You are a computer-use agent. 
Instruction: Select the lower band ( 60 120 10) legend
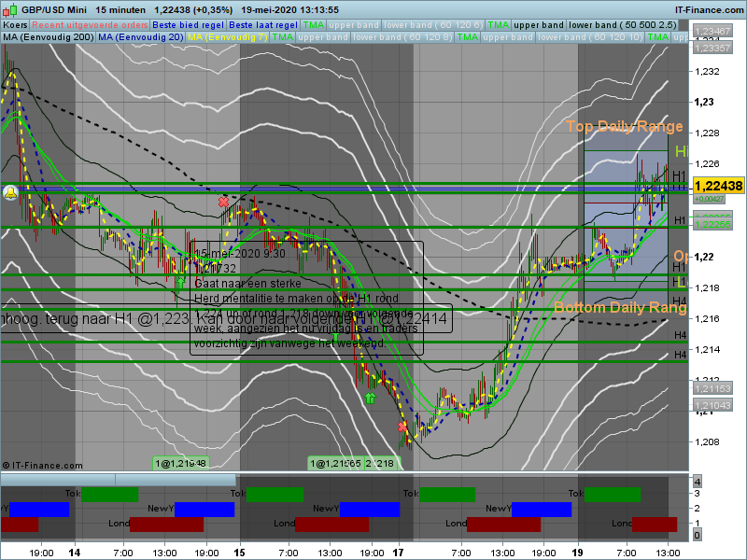click(x=590, y=37)
